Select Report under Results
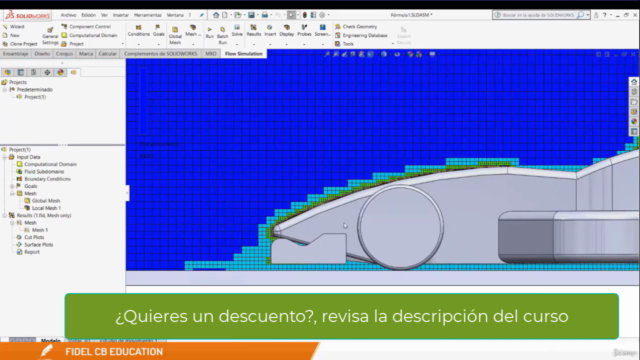Viewport: 640px width, 360px height. coord(32,252)
